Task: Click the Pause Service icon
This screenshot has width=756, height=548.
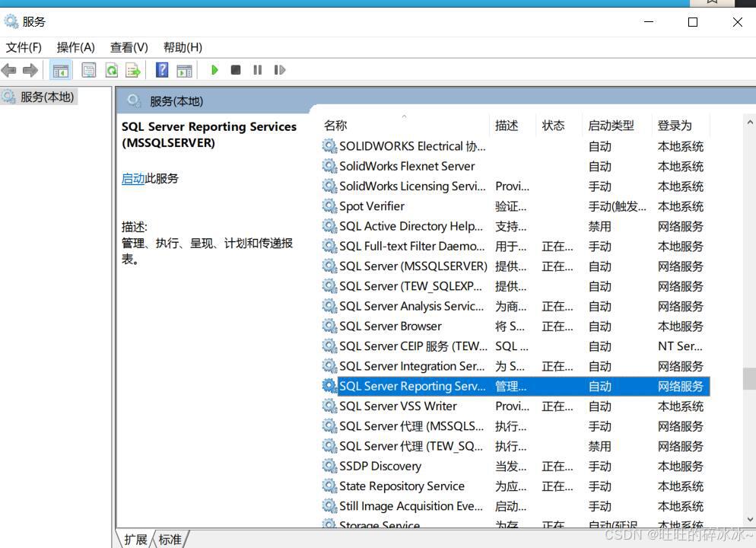Action: coord(258,71)
